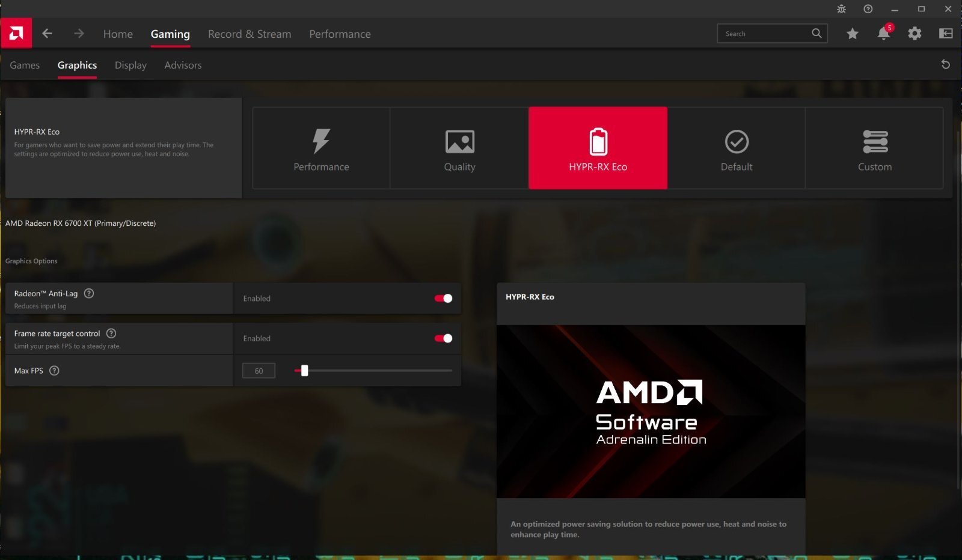Click the reset graphics settings icon
This screenshot has width=962, height=560.
[x=945, y=64]
